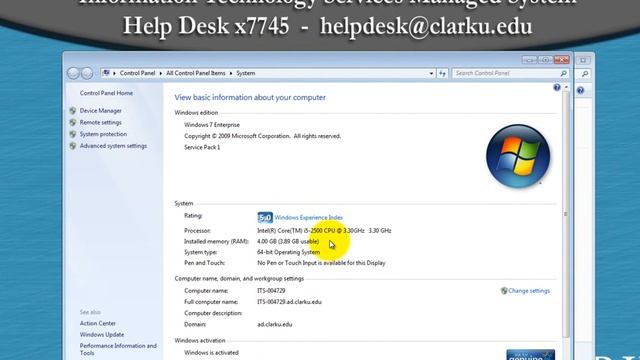The height and width of the screenshot is (360, 640).
Task: Open Performance Information and Tools link
Action: [118, 349]
